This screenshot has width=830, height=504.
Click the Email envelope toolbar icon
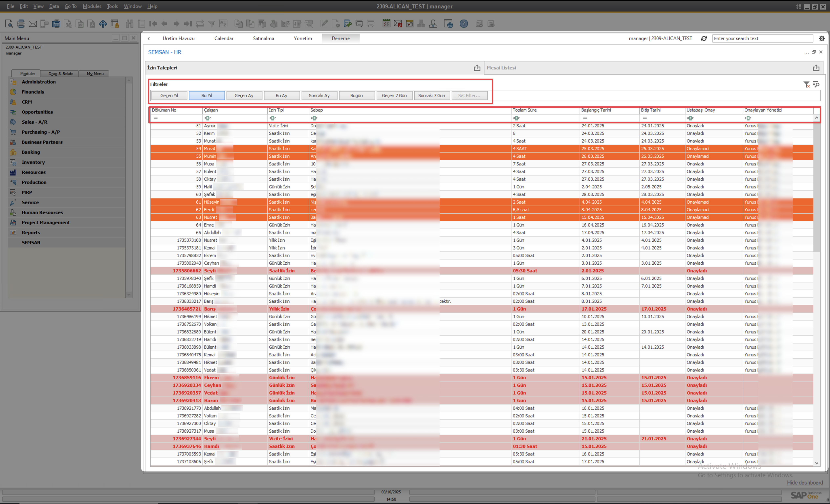point(33,24)
